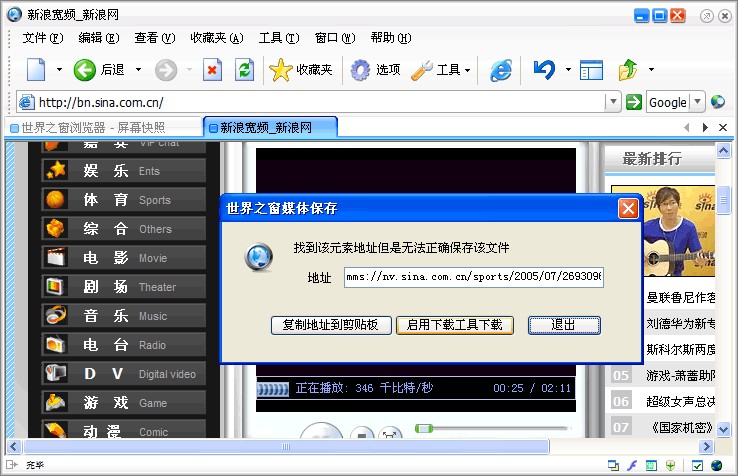The height and width of the screenshot is (476, 738).
Task: Select the Comic (动漫) channel
Action: tap(124, 429)
